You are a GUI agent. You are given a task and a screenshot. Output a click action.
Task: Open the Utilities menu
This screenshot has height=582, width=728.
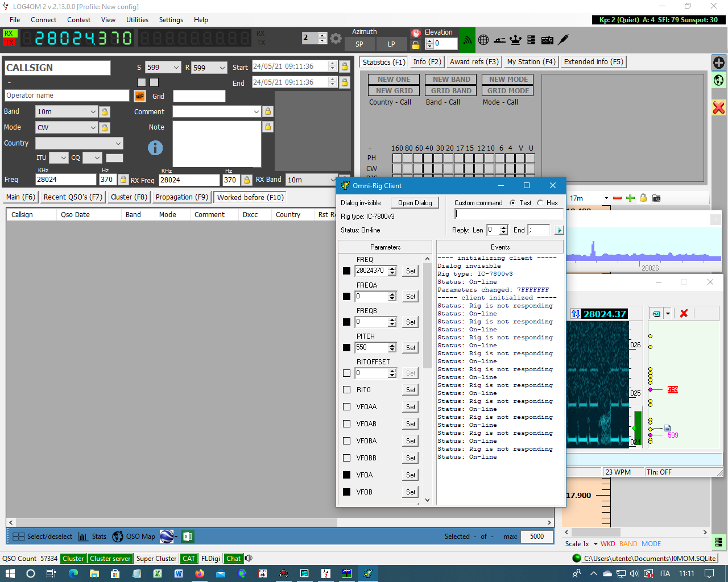[137, 20]
